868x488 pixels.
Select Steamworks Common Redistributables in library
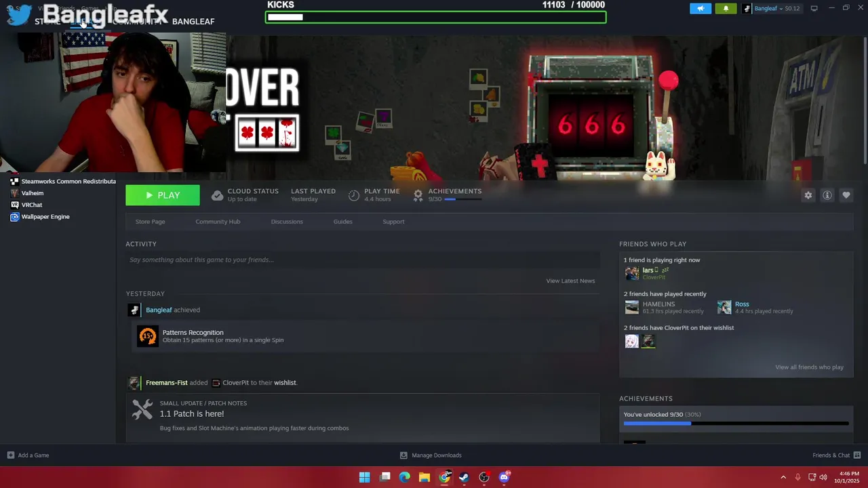[x=63, y=181]
